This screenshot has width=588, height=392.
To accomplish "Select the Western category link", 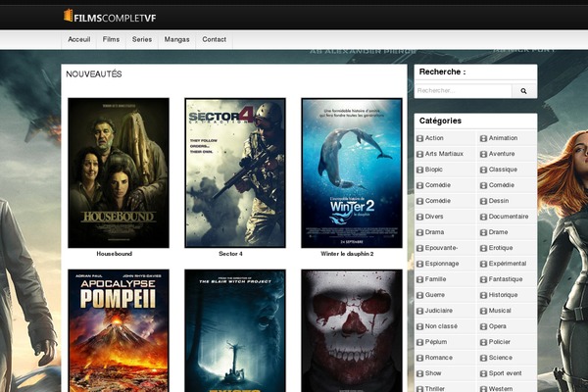I will click(x=501, y=389).
